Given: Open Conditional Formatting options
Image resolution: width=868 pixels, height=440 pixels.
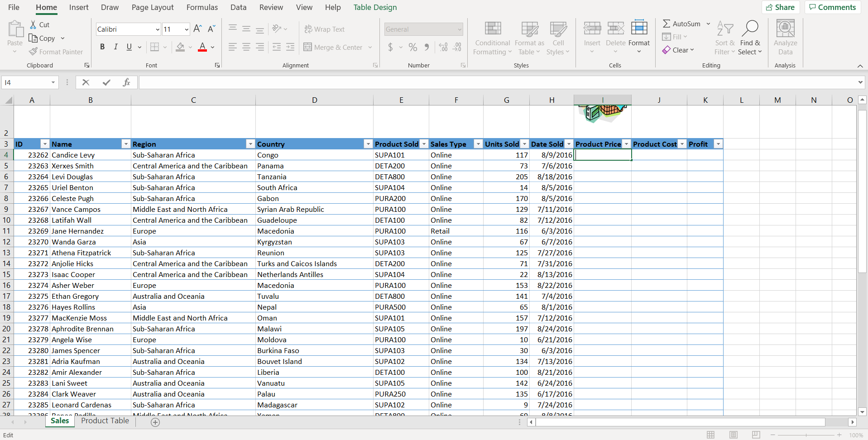Looking at the screenshot, I should 492,38.
